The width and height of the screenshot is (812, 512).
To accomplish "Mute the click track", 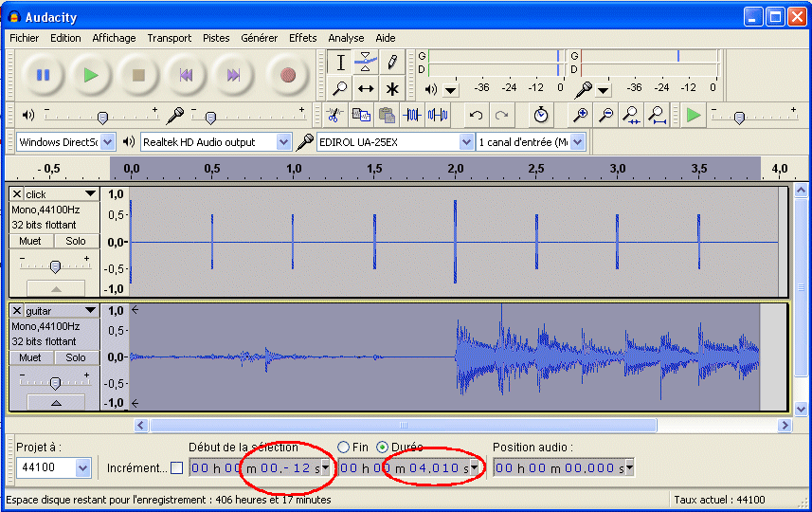I will [30, 241].
